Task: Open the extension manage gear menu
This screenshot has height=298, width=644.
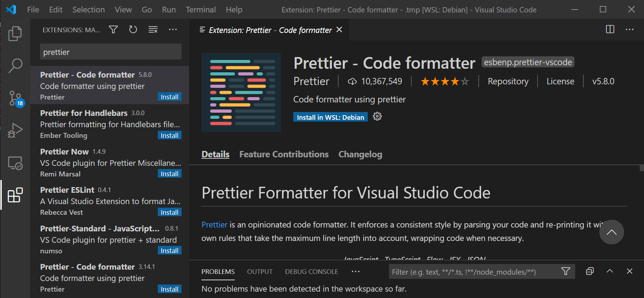Action: (x=377, y=117)
